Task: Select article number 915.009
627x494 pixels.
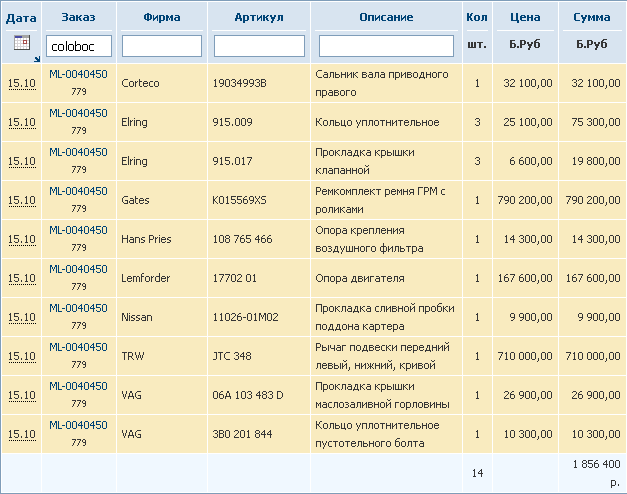Action: pos(232,122)
